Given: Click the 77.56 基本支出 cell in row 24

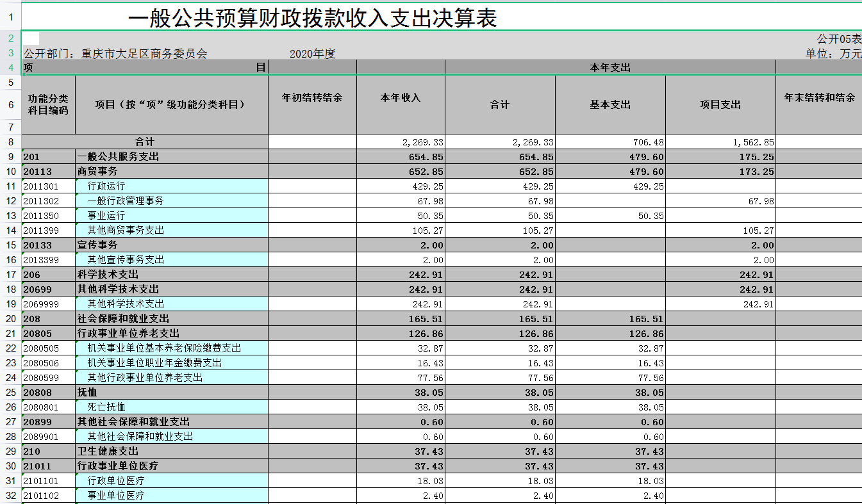Looking at the screenshot, I should point(610,377).
